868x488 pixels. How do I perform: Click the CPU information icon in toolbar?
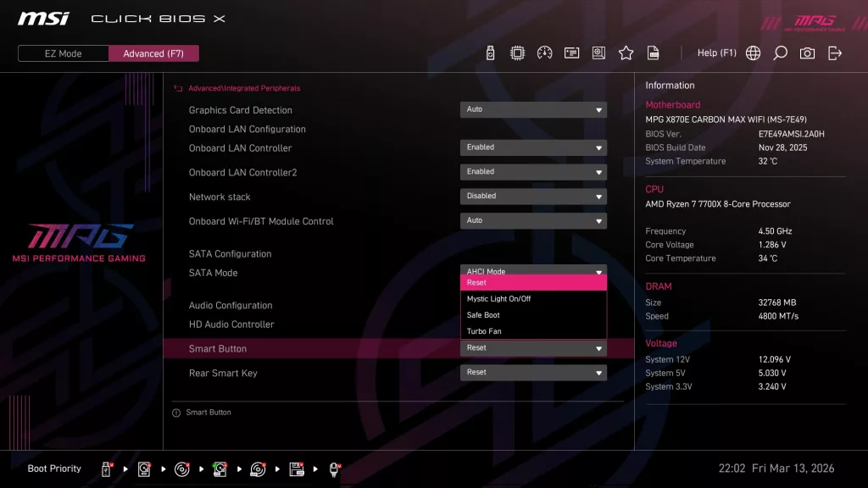point(518,53)
